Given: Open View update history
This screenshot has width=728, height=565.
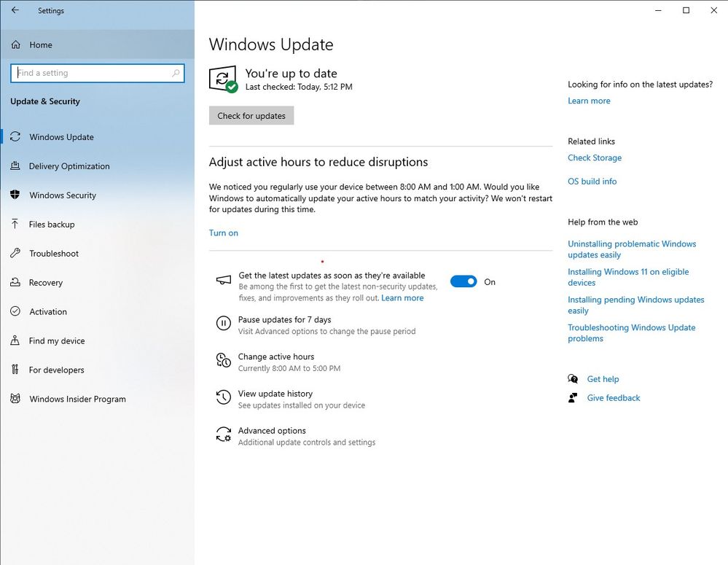Looking at the screenshot, I should (291, 399).
